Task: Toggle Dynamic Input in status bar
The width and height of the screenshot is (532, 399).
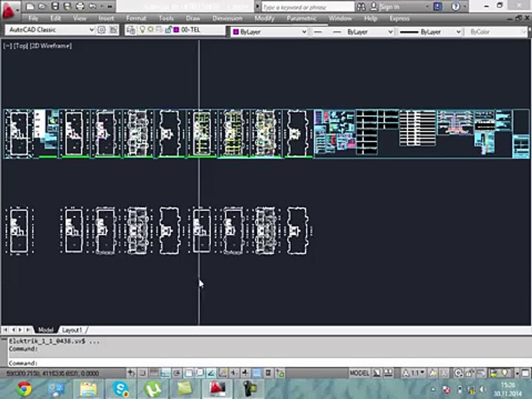Action: pos(234,373)
